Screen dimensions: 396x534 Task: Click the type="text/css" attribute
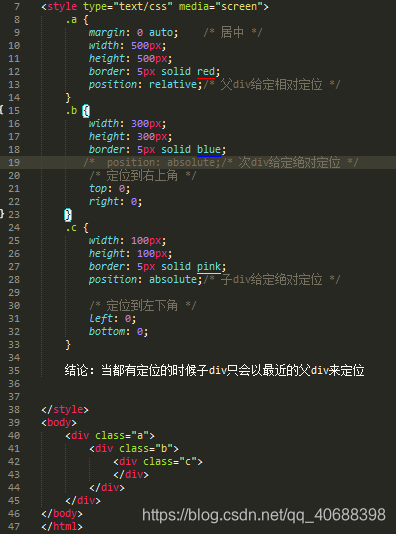point(128,6)
